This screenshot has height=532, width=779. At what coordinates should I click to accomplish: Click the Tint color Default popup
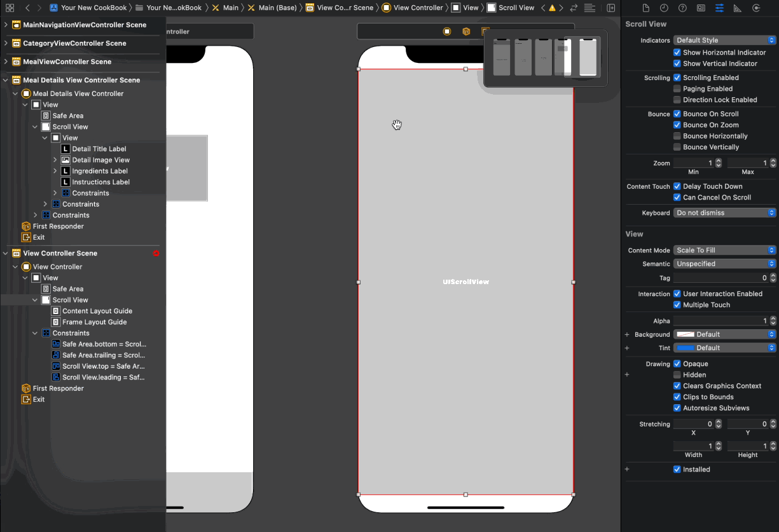point(725,348)
